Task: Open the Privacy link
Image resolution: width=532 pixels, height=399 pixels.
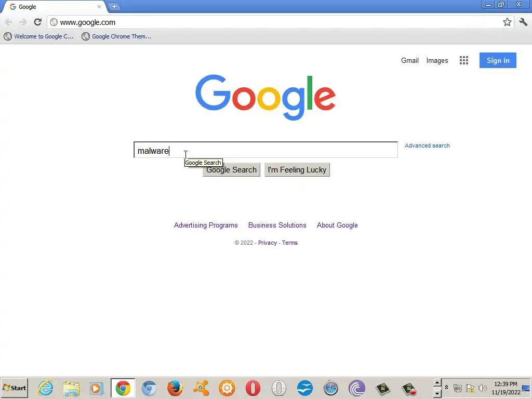Action: [x=268, y=243]
